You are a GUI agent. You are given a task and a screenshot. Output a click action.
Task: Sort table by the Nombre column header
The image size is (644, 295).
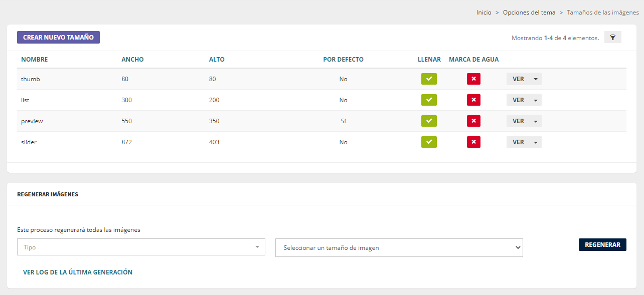pyautogui.click(x=35, y=60)
